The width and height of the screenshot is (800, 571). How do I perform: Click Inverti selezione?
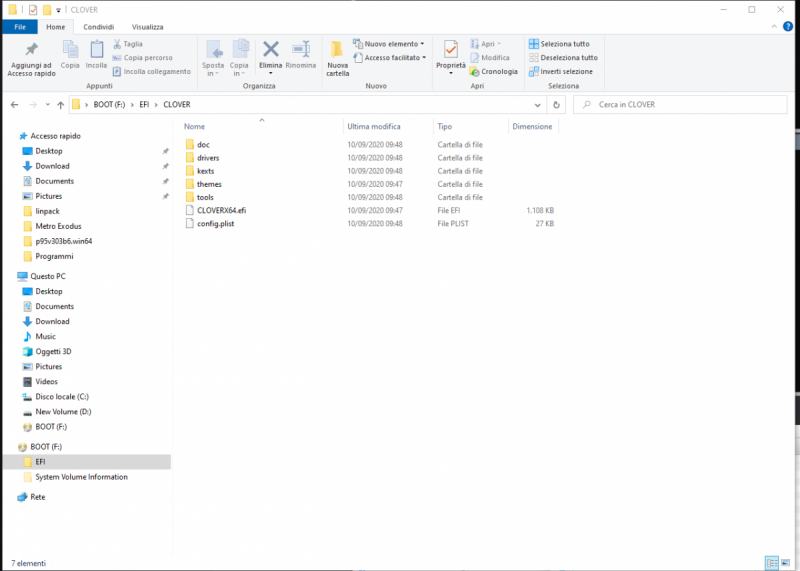pyautogui.click(x=561, y=71)
